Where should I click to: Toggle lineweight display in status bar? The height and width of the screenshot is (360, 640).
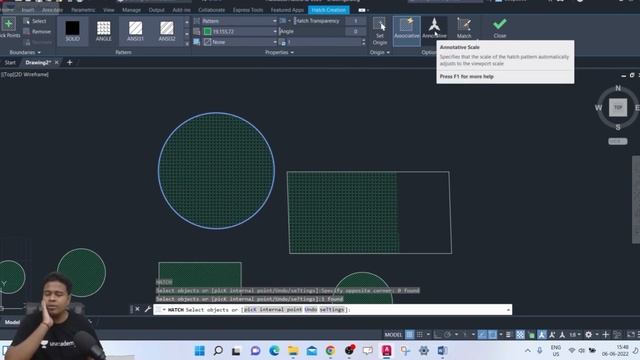tap(508, 335)
